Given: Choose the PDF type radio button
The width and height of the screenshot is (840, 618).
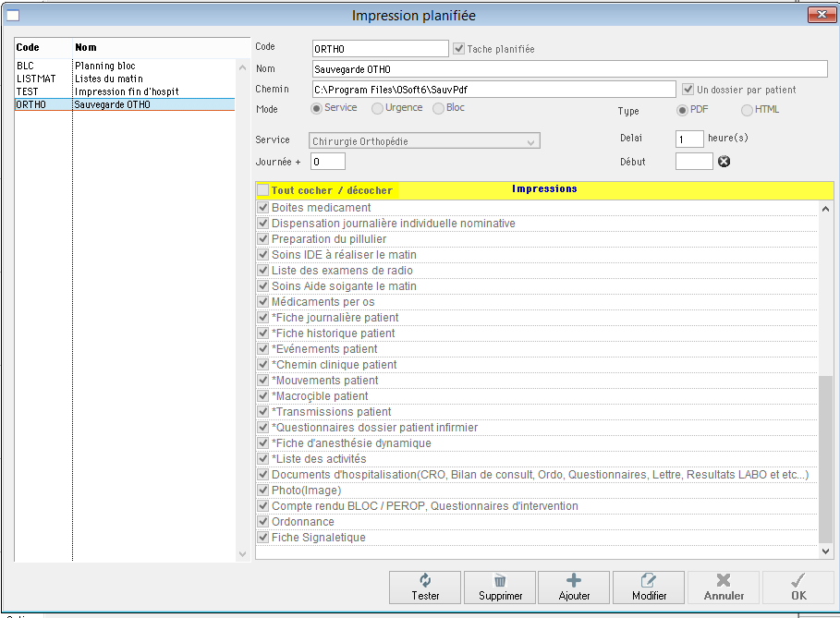Looking at the screenshot, I should [682, 110].
